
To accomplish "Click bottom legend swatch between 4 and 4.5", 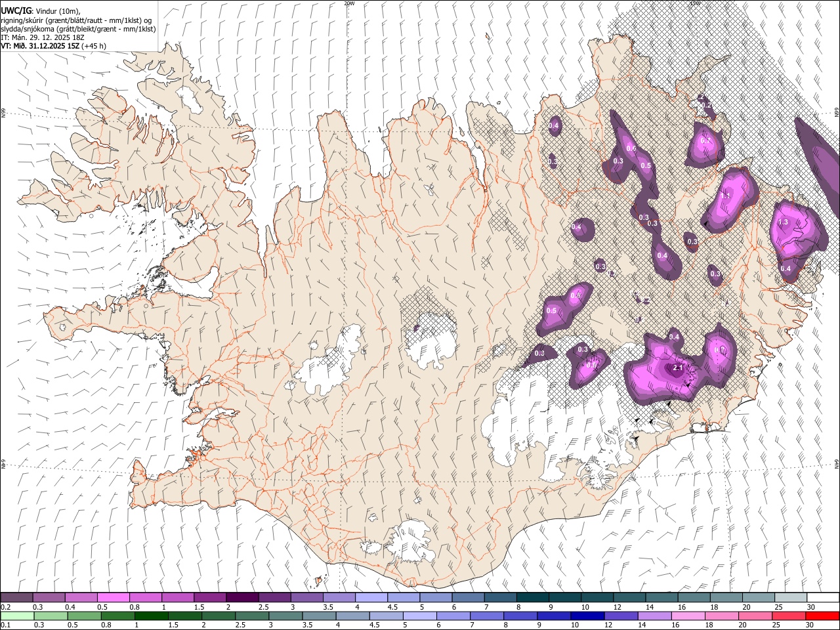I will click(353, 616).
